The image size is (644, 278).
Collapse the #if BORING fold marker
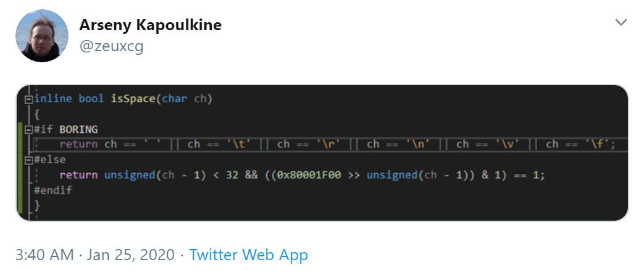click(28, 129)
